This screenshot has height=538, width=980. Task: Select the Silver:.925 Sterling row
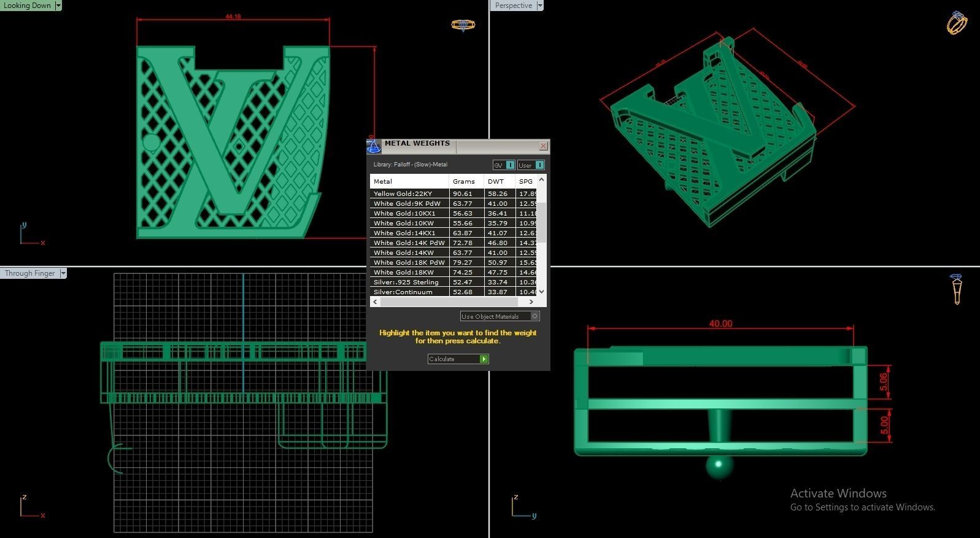point(453,282)
